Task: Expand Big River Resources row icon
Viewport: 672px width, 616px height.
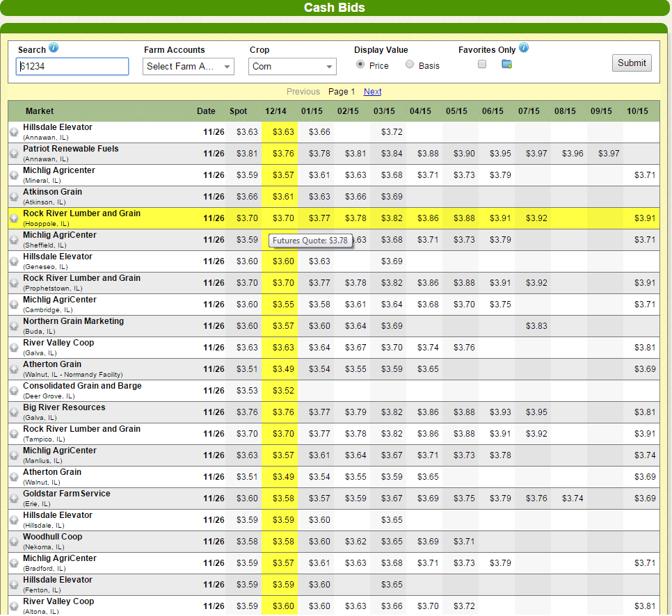Action: coord(14,412)
